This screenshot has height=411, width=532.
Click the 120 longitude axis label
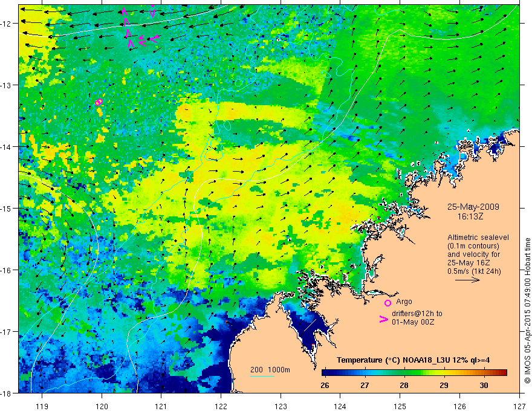coord(102,406)
